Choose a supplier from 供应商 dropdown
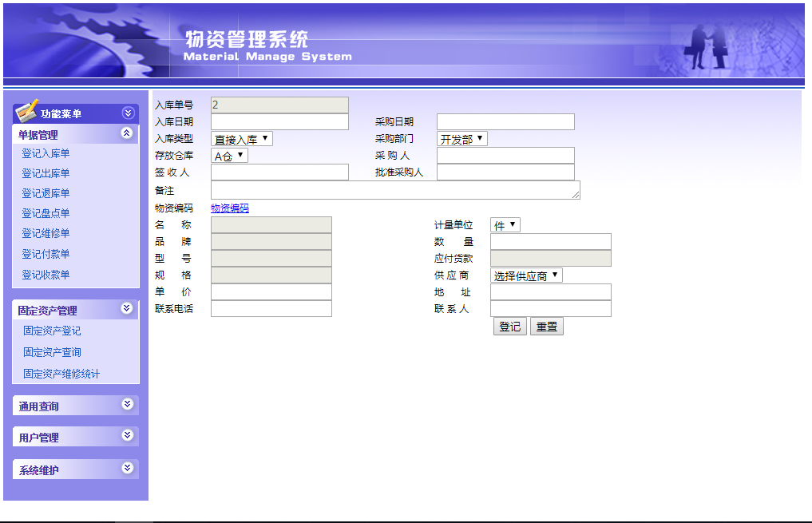Image resolution: width=812 pixels, height=523 pixels. pyautogui.click(x=526, y=275)
